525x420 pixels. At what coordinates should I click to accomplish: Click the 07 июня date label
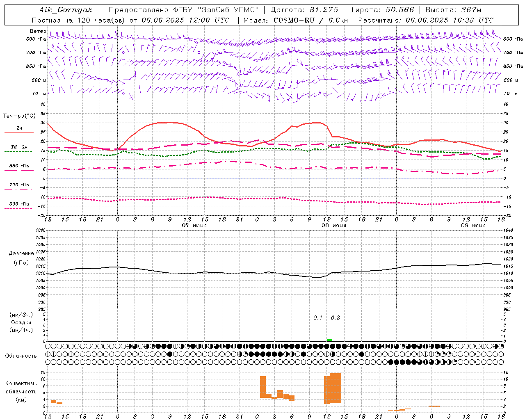[x=194, y=226]
